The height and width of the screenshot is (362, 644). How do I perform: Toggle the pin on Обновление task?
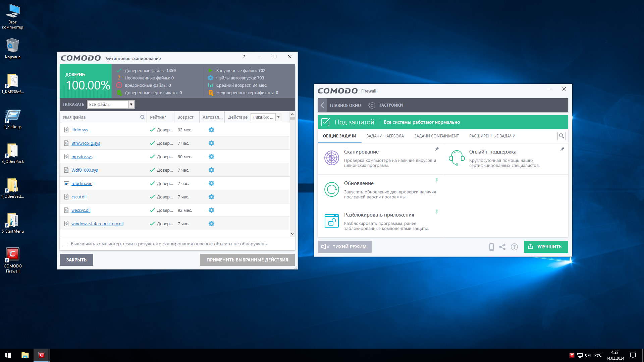[x=436, y=180]
